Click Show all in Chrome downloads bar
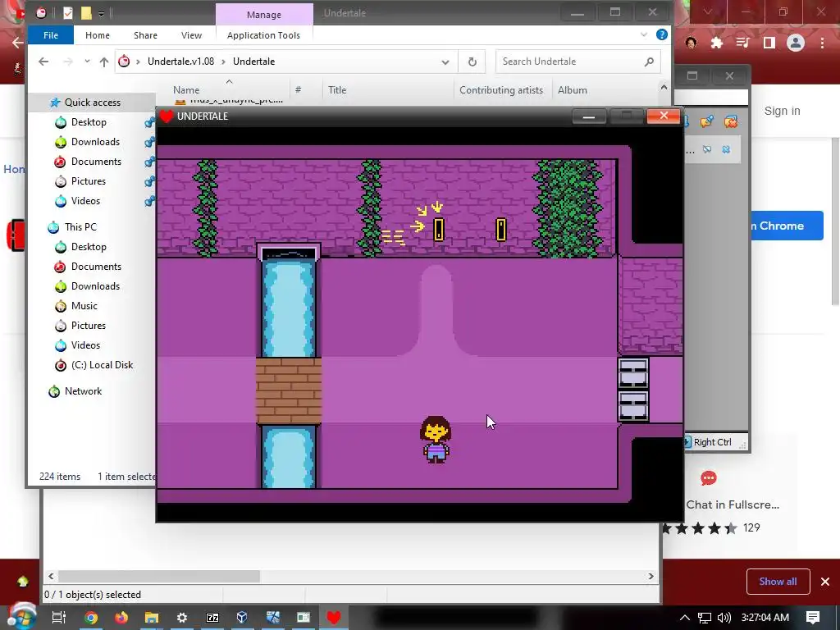This screenshot has height=630, width=840. pos(778,582)
